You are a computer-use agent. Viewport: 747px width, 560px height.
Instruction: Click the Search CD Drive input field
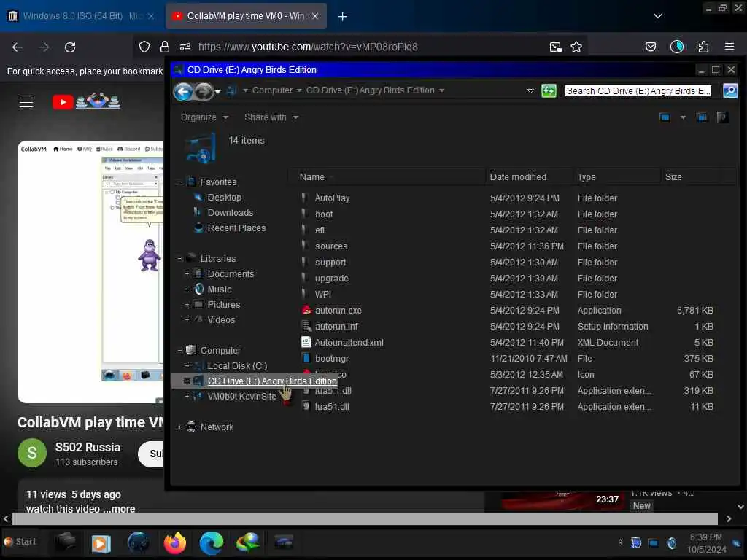click(x=638, y=90)
